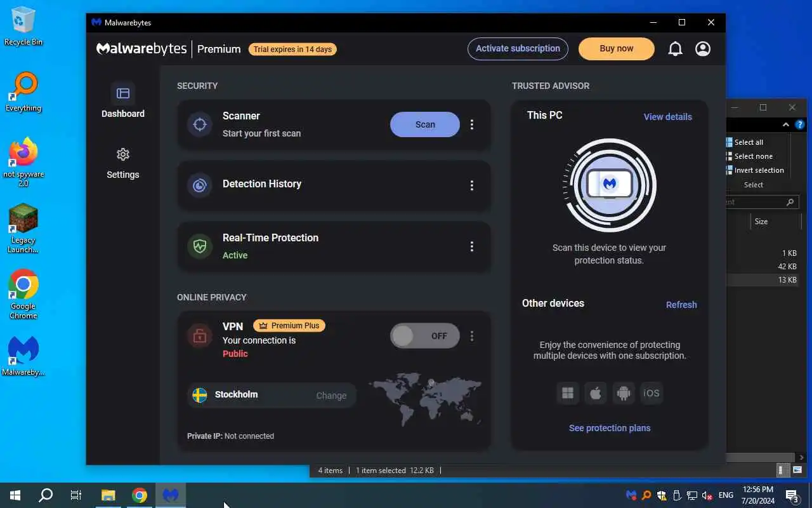The width and height of the screenshot is (812, 508).
Task: Select the 42 KB file row
Action: click(x=764, y=267)
